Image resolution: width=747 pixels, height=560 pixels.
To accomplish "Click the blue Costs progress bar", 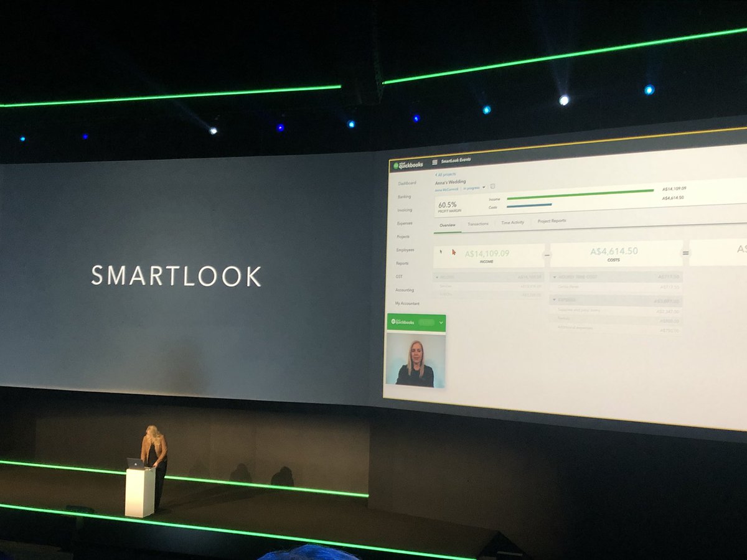I will click(530, 205).
